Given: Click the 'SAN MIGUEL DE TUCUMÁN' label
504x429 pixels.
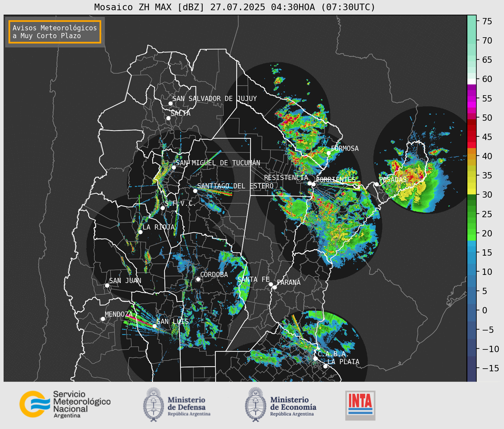Looking at the screenshot, I should (x=218, y=163).
